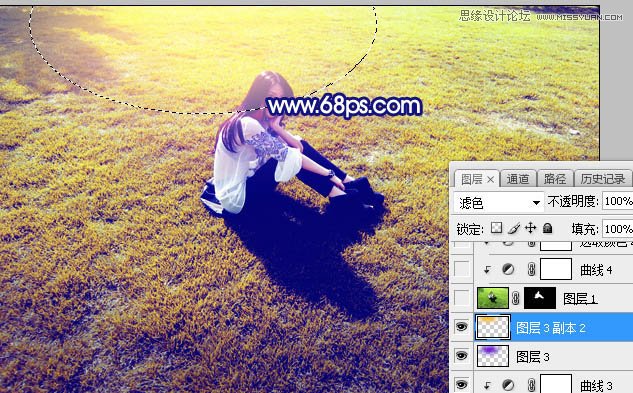Show the 图层 1 layer visibility box
633x393 pixels.
461,298
